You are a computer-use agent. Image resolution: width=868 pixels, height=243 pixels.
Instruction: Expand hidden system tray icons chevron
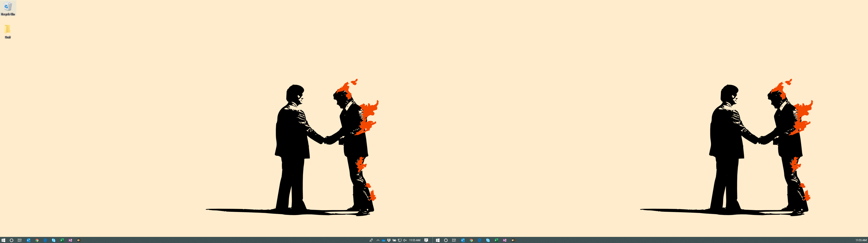(x=378, y=240)
